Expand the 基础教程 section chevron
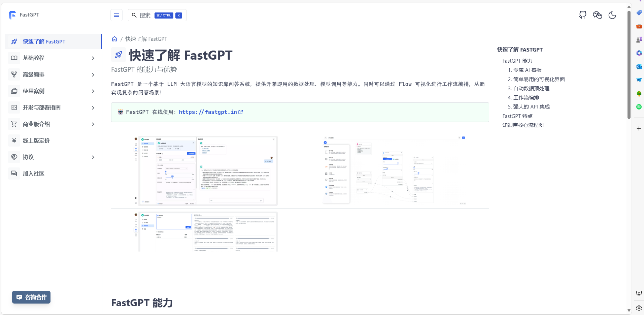Image resolution: width=644 pixels, height=315 pixels. (x=93, y=58)
